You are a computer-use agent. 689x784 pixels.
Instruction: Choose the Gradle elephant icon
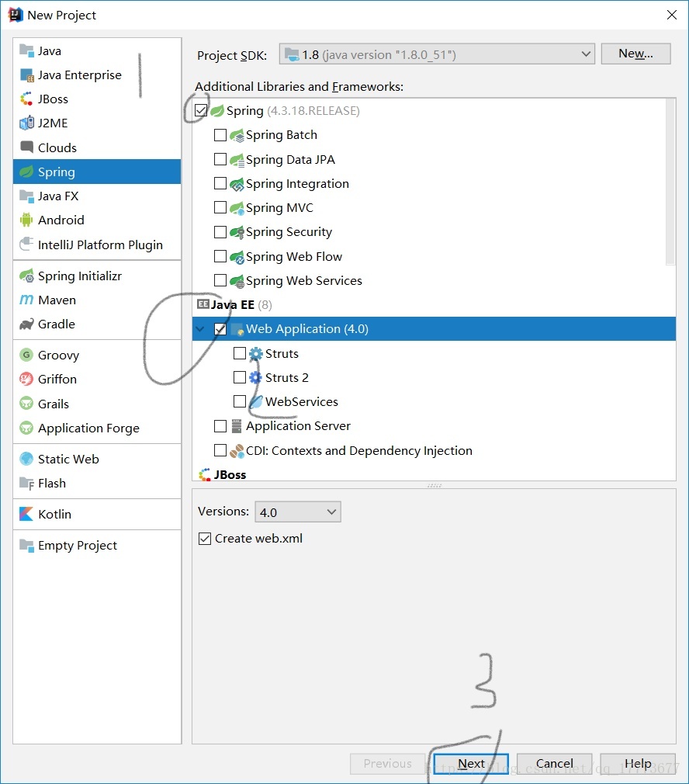26,324
